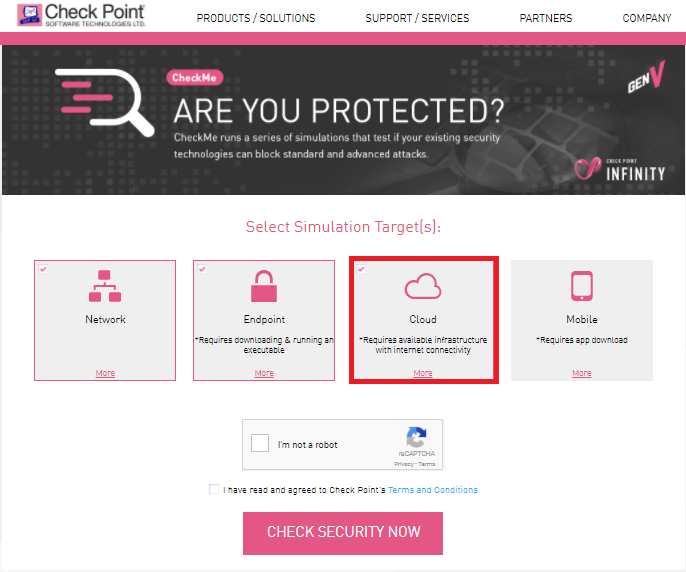The height and width of the screenshot is (572, 686).
Task: Agree to Terms and Conditions checkbox
Action: pos(214,489)
